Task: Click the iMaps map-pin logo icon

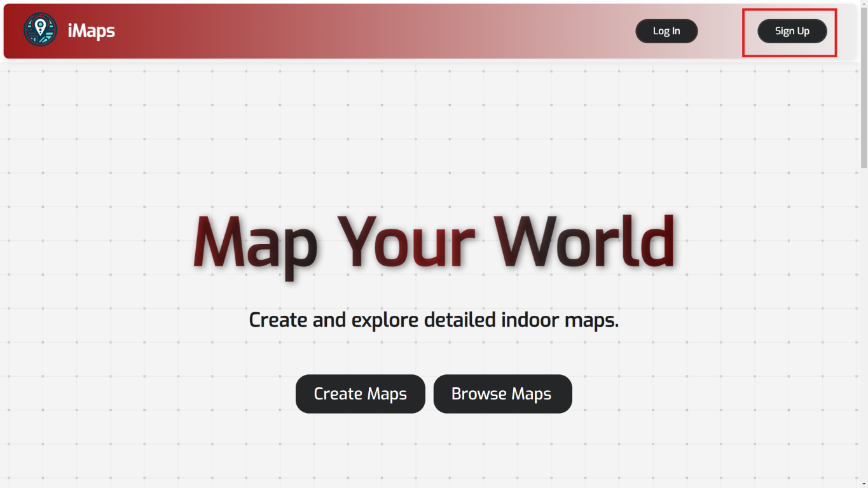Action: click(40, 30)
